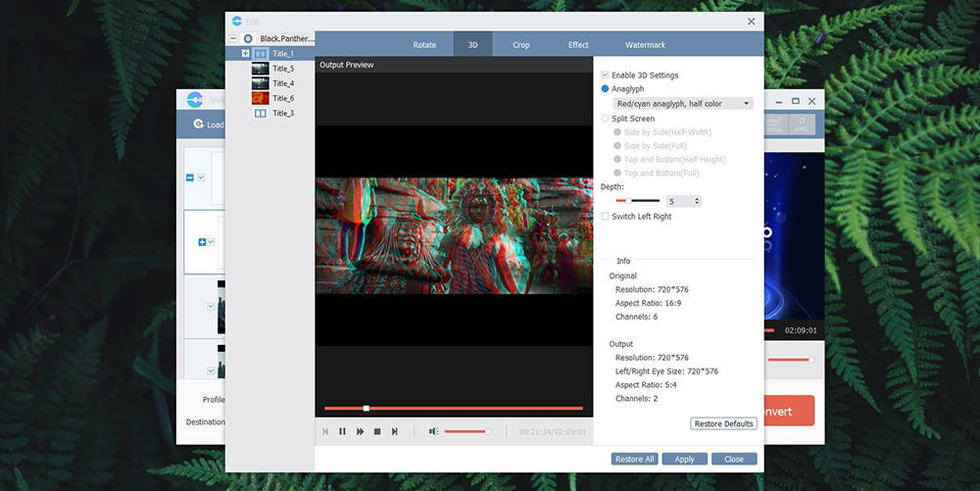Seek on the preview timeline bar
Viewport: 980px width, 491px height.
tap(454, 409)
